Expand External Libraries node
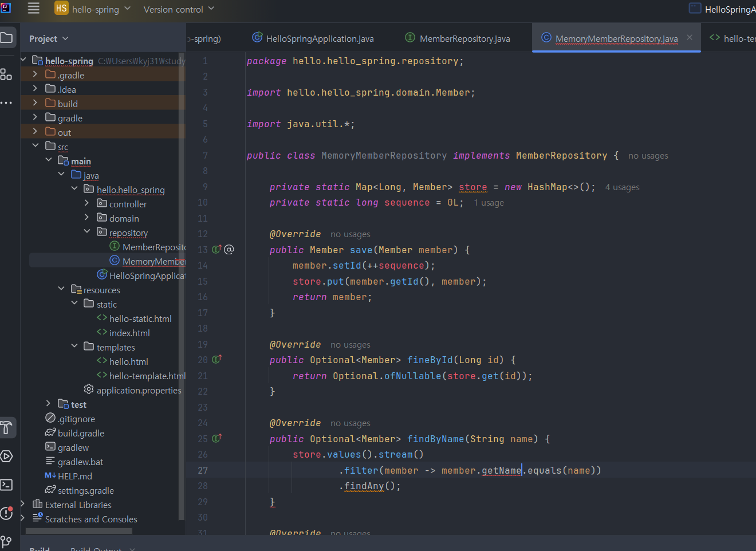The height and width of the screenshot is (551, 756). coord(23,503)
